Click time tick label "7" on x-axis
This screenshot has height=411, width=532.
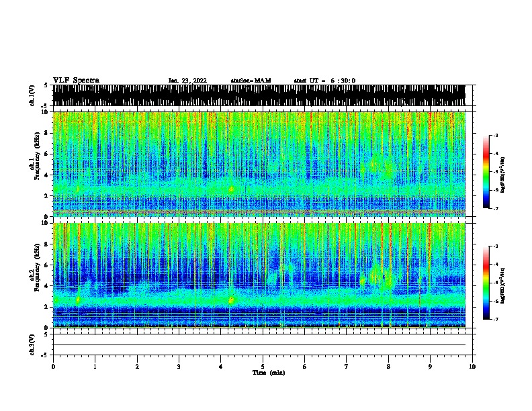click(347, 367)
